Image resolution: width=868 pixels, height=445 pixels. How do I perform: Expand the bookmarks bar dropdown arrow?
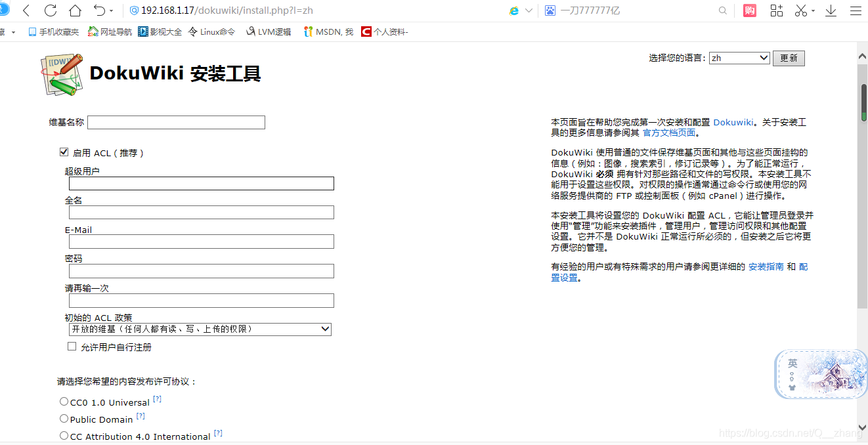point(13,32)
